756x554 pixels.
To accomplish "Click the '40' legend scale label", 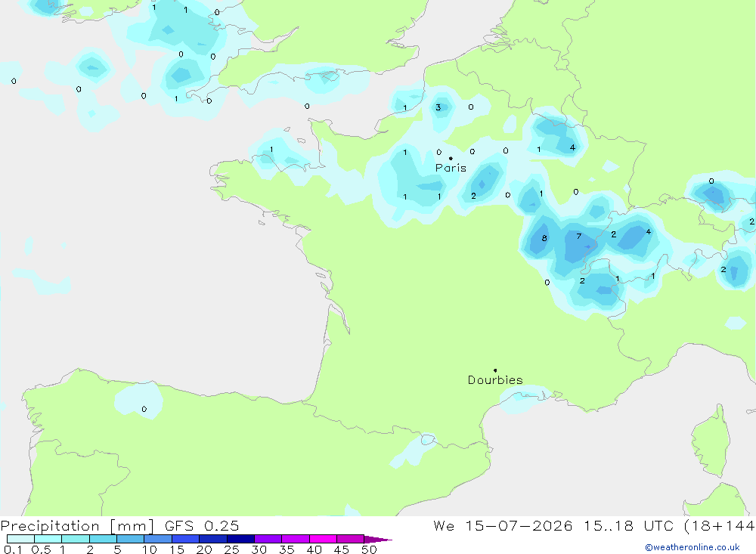I will (314, 549).
